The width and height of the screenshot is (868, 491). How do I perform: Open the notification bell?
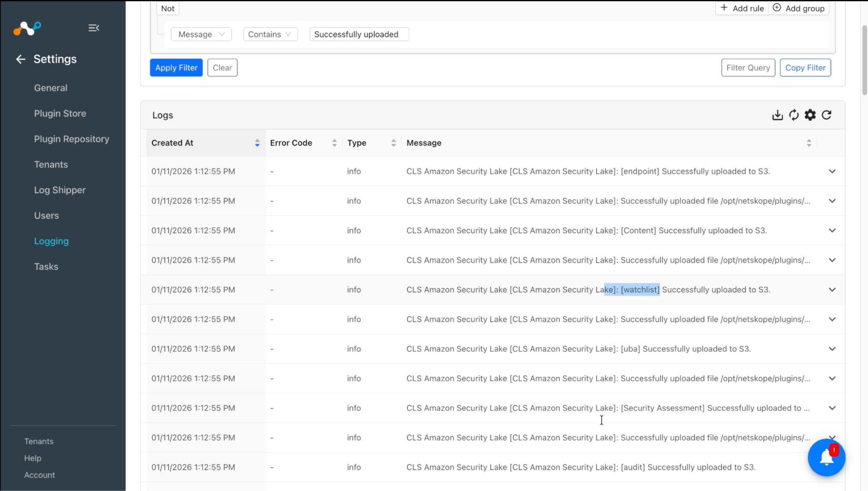(x=826, y=458)
